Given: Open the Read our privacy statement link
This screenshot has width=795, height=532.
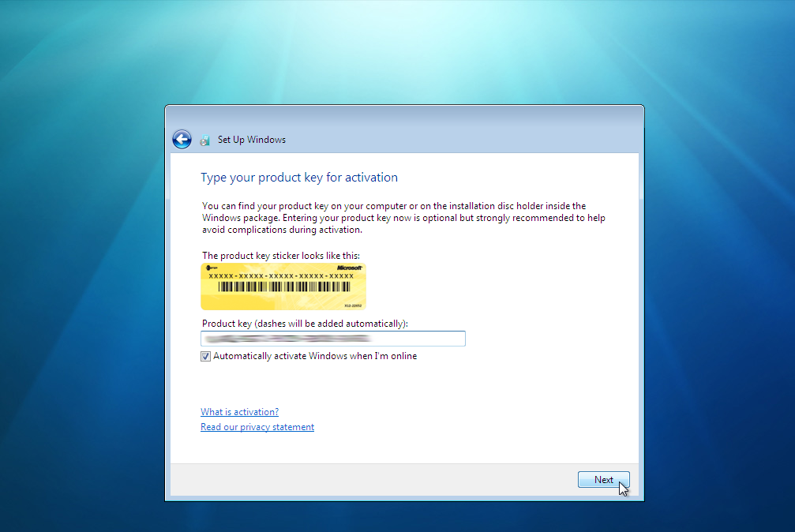Looking at the screenshot, I should (x=257, y=427).
